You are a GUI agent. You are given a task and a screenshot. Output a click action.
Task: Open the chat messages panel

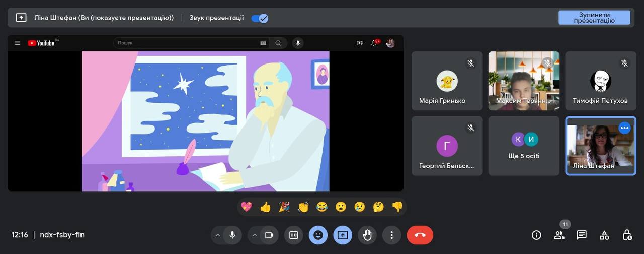pos(582,235)
